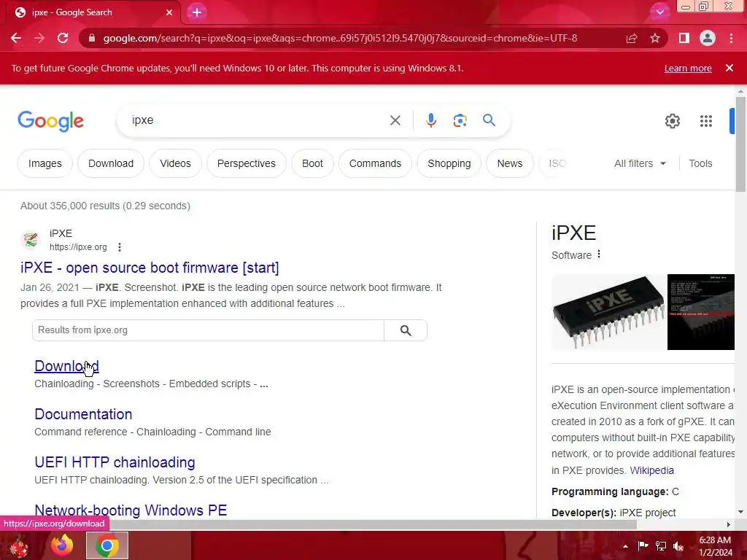
Task: Select the Commands filter chip
Action: click(375, 163)
